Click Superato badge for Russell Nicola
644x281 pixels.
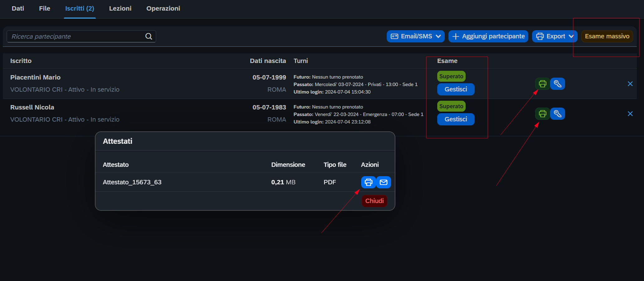[451, 106]
